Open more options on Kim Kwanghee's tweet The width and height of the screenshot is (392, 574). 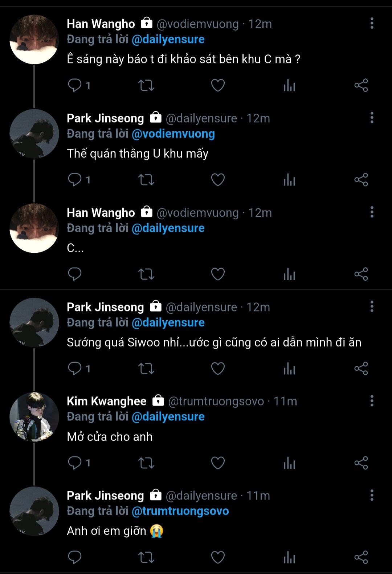tap(372, 401)
